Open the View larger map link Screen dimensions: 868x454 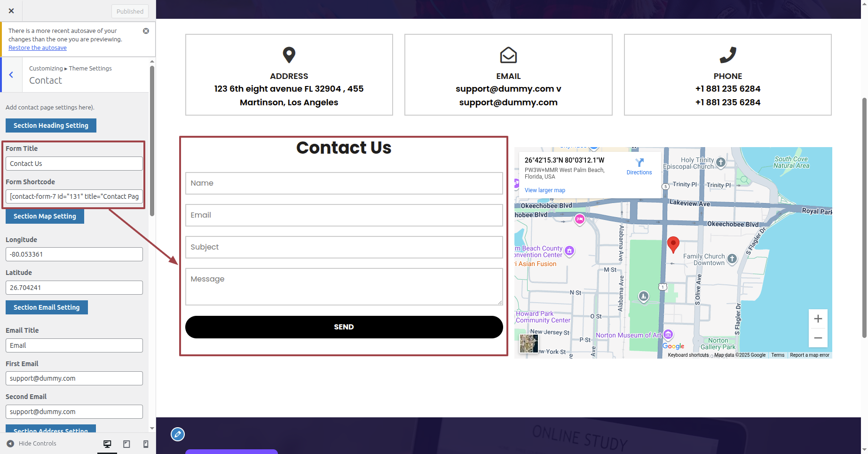(x=544, y=190)
